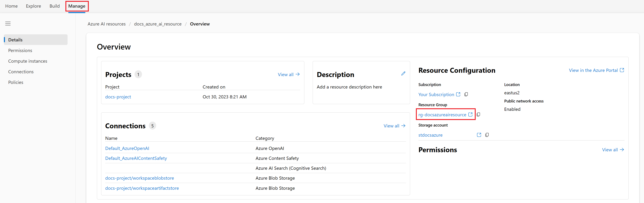View all projects arrow link

click(x=289, y=74)
